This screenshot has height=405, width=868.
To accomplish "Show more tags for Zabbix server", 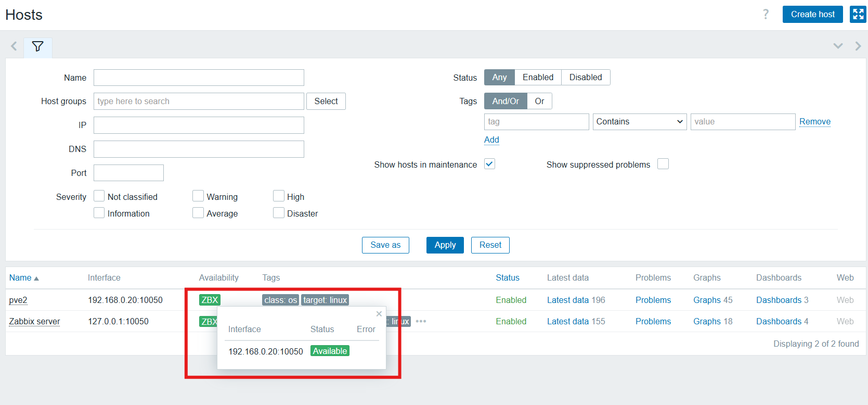I will 421,321.
